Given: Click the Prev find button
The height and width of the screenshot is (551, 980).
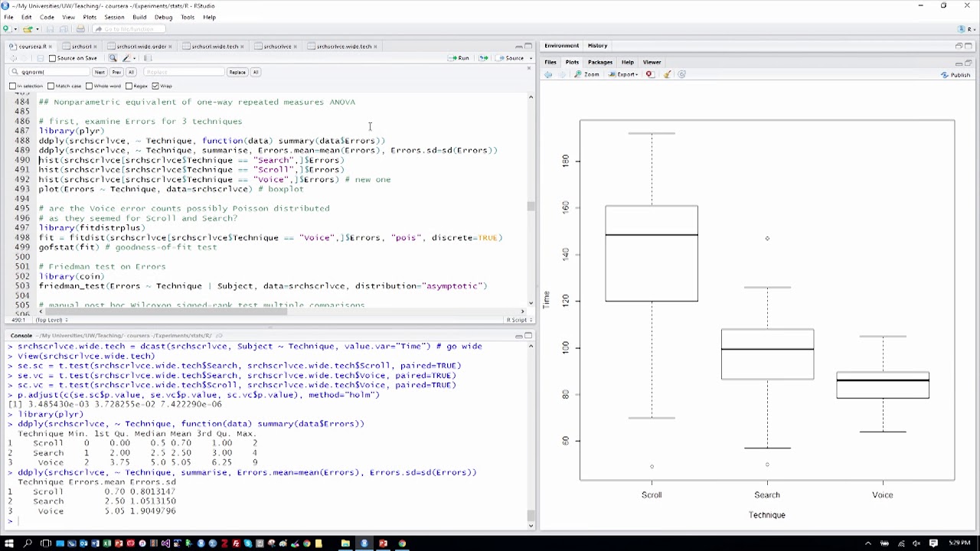Looking at the screenshot, I should [116, 72].
